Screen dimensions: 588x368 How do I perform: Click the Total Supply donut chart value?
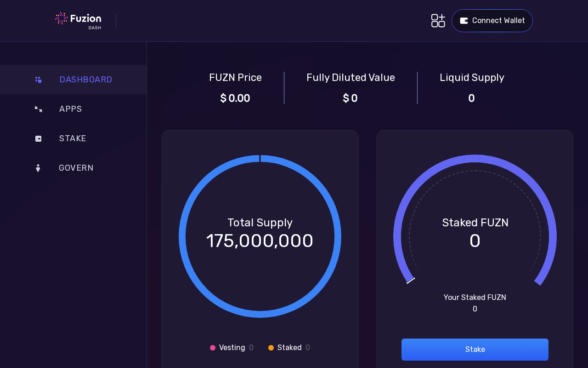260,241
